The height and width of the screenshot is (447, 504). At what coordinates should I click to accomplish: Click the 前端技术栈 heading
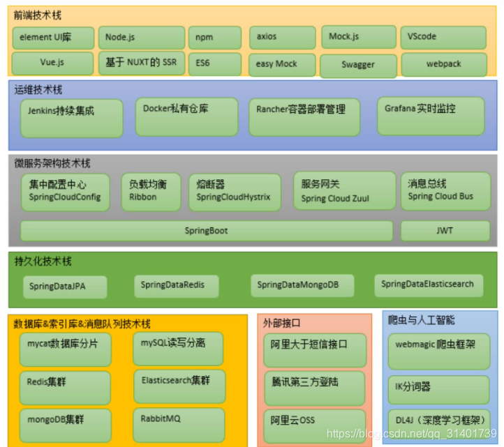pyautogui.click(x=37, y=15)
